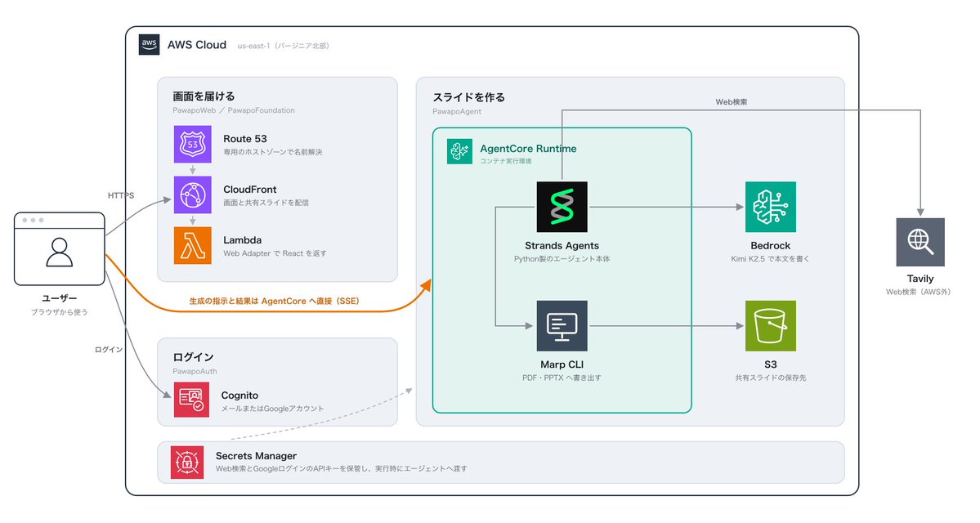Select the Strands Agents label

(562, 246)
